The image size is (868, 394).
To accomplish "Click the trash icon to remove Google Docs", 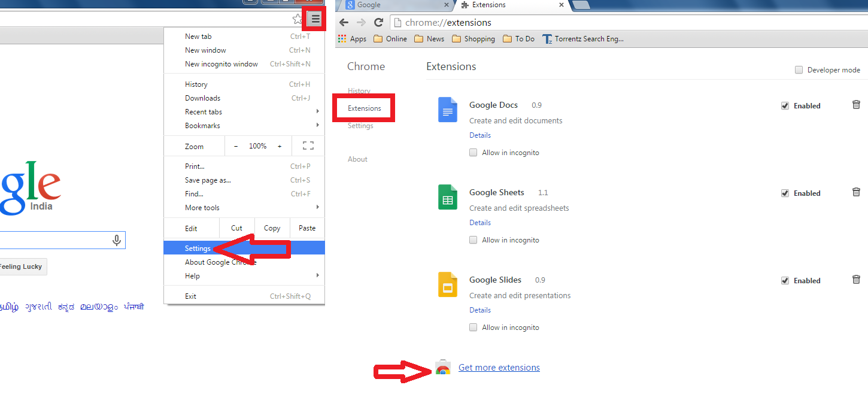I will [856, 104].
